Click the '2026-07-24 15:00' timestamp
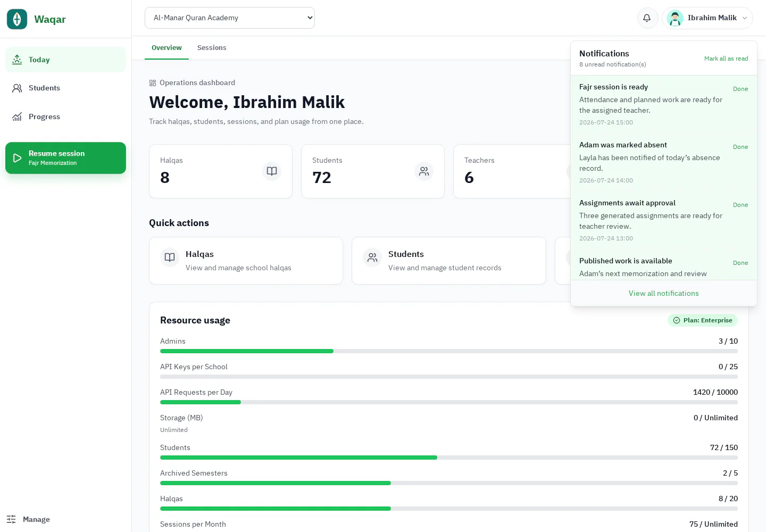 pos(606,122)
